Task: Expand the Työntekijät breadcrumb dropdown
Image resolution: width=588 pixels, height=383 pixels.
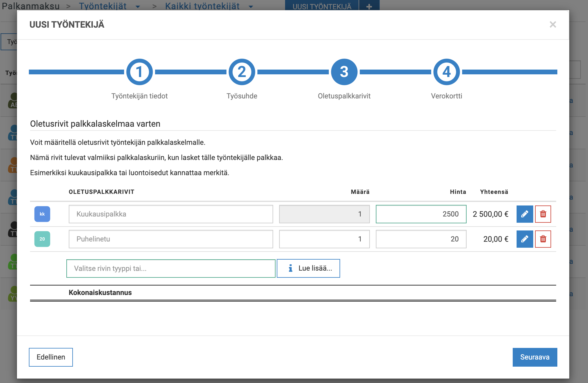Action: (x=137, y=7)
